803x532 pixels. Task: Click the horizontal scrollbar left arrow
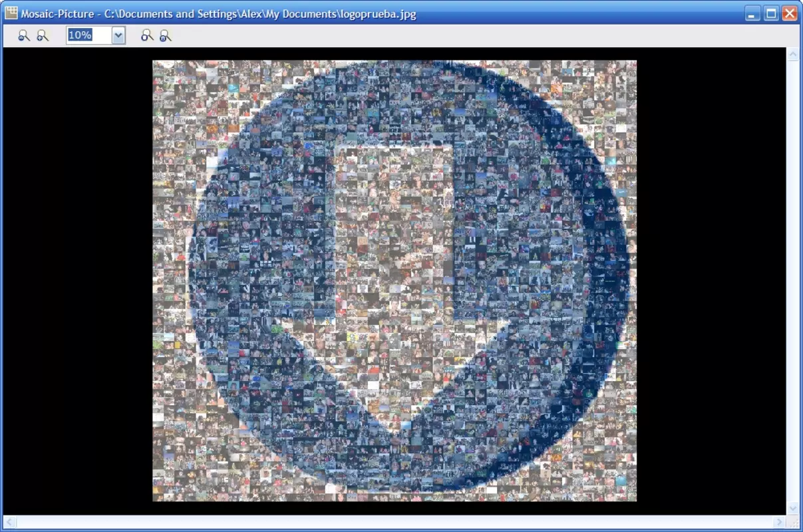[11, 522]
